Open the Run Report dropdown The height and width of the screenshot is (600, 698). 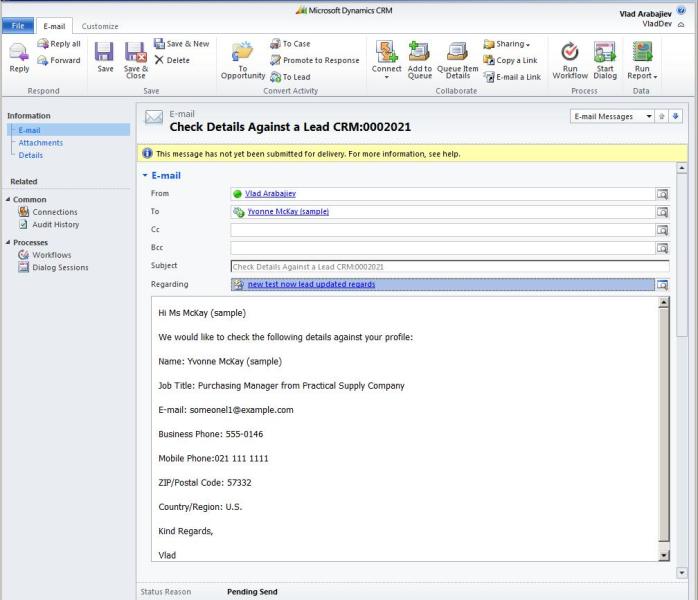tap(642, 58)
